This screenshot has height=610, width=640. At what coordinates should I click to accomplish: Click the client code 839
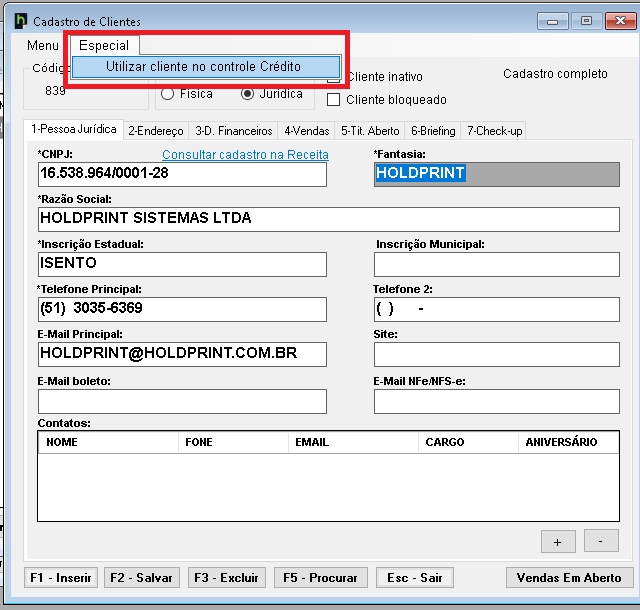coord(55,91)
